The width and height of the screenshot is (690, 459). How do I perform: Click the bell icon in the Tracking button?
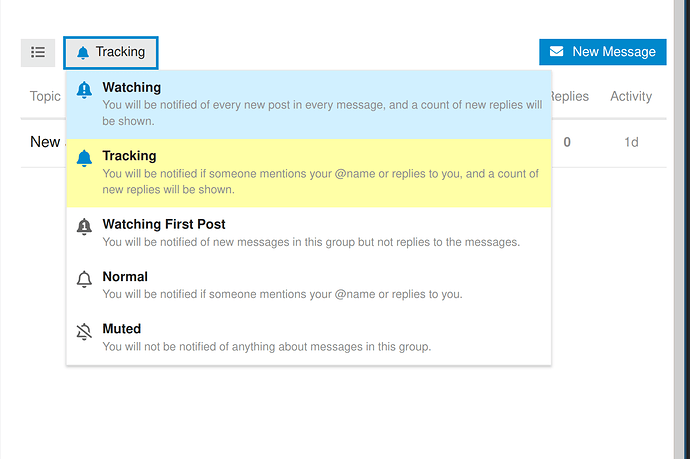click(83, 52)
